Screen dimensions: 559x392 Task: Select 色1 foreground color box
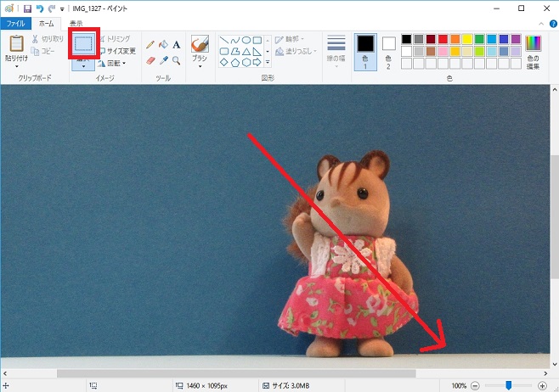coord(365,52)
